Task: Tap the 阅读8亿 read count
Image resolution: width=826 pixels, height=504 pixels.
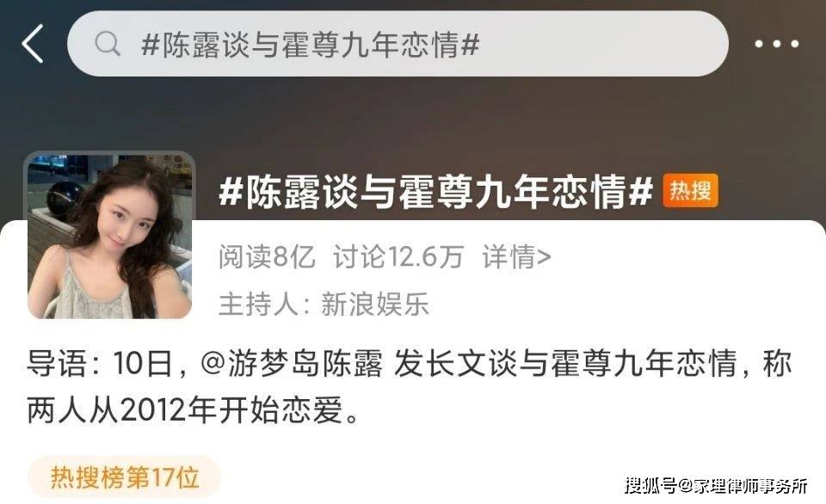Action: pyautogui.click(x=267, y=257)
